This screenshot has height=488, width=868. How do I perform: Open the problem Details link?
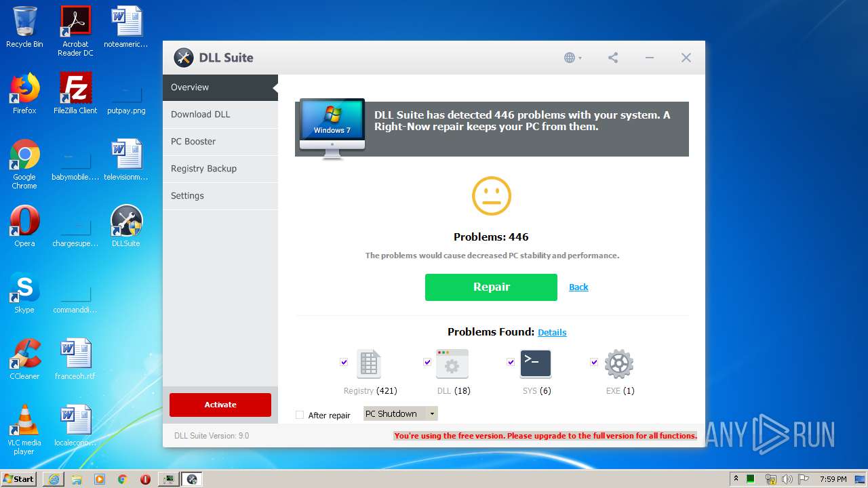click(552, 332)
